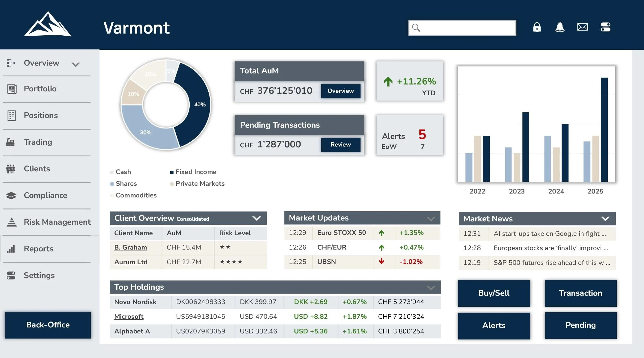The width and height of the screenshot is (644, 358).
Task: Collapse the Client Overview panel chevron
Action: [x=257, y=218]
